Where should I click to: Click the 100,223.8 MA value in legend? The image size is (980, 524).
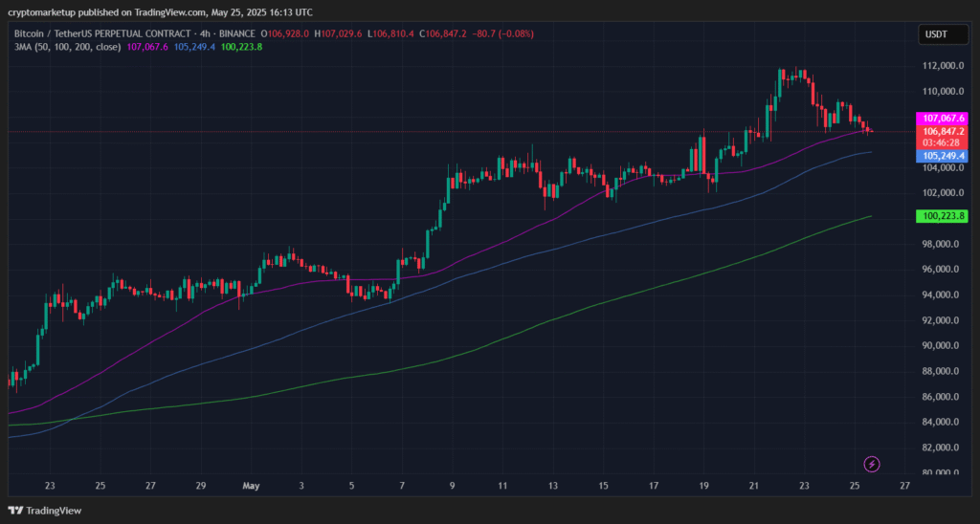[x=241, y=47]
